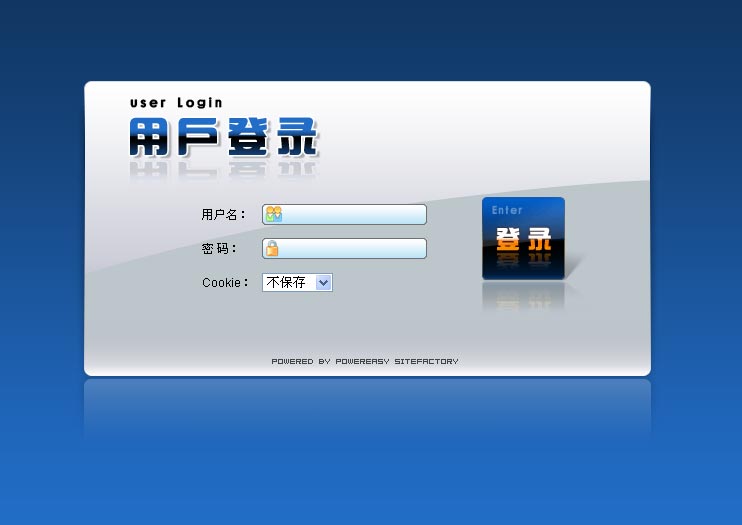This screenshot has height=525, width=742.
Task: Open the Powered by PowerEasy SiteFactory link
Action: (365, 361)
